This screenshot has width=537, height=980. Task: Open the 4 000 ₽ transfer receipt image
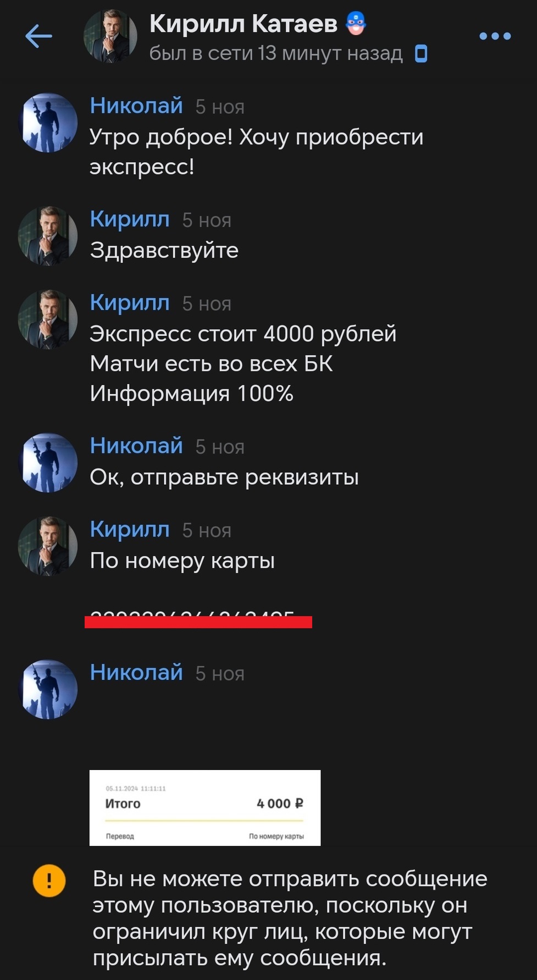pyautogui.click(x=205, y=807)
